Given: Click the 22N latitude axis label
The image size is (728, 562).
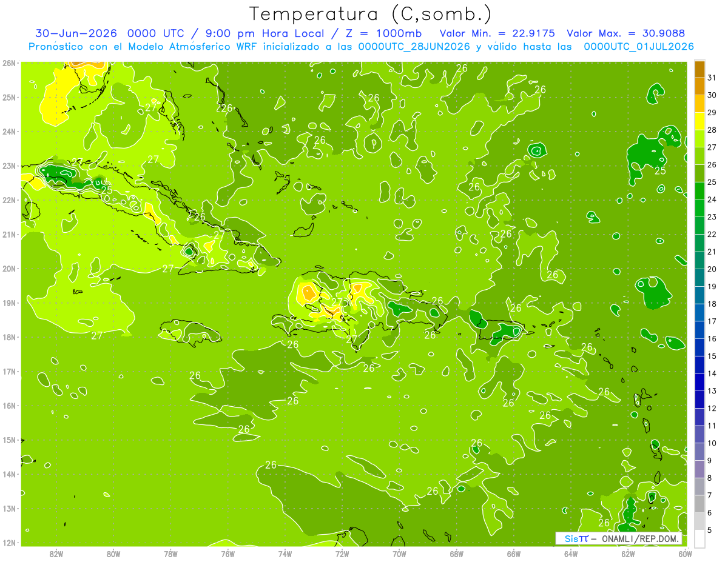Looking at the screenshot, I should (x=10, y=200).
